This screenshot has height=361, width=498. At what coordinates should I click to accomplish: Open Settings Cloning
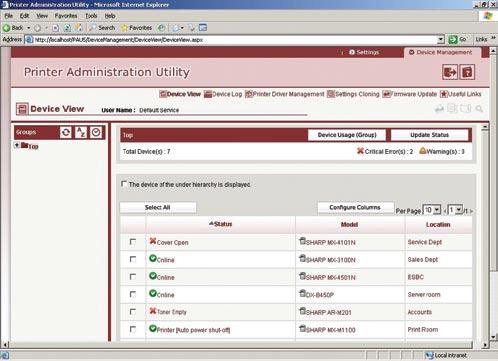pyautogui.click(x=353, y=94)
